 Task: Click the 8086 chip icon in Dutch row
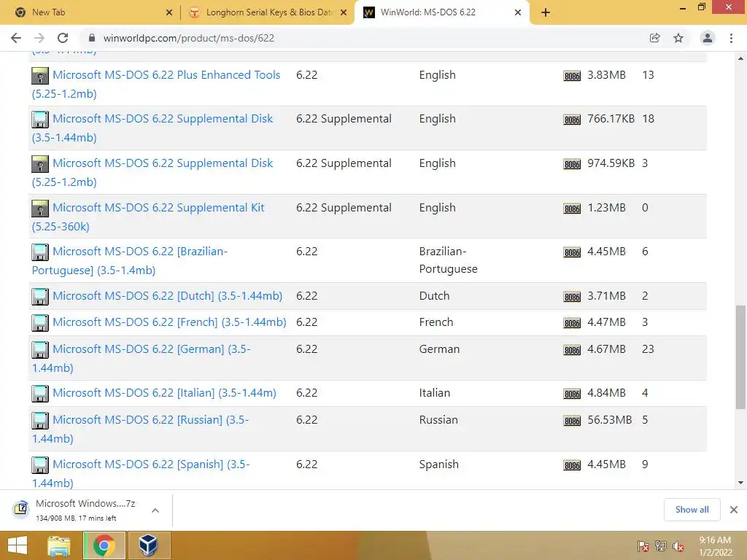coord(572,297)
